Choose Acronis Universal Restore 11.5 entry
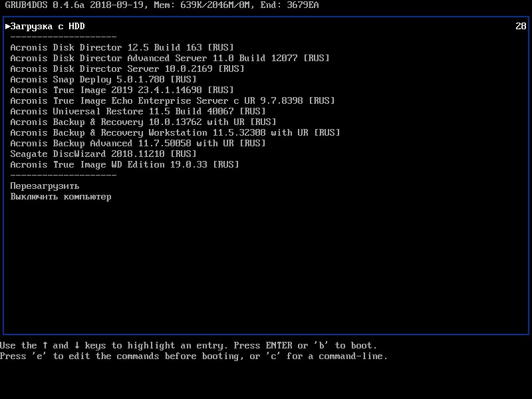 (138, 111)
